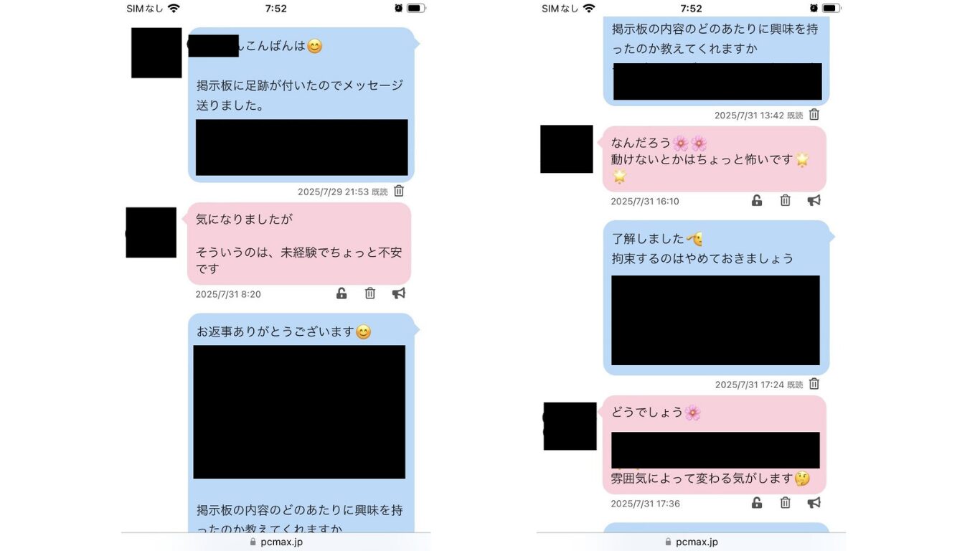Delete the 2025/7/31 17:24 sent message
This screenshot has width=980, height=551.
[814, 384]
